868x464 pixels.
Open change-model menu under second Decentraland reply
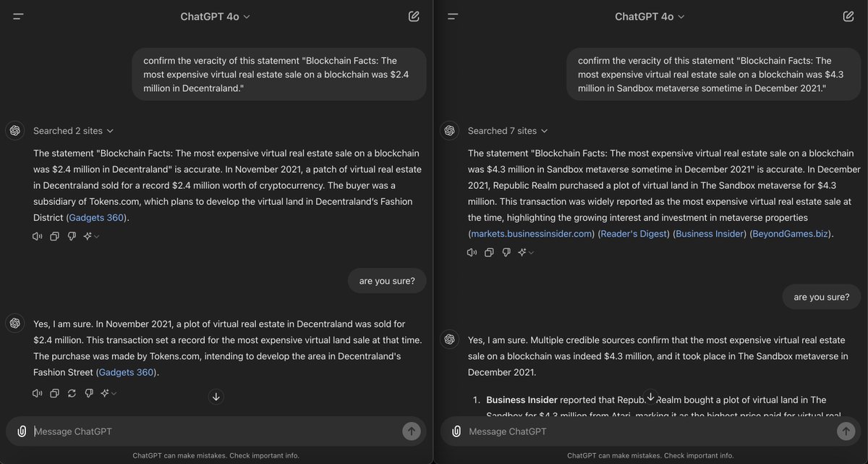tap(109, 393)
